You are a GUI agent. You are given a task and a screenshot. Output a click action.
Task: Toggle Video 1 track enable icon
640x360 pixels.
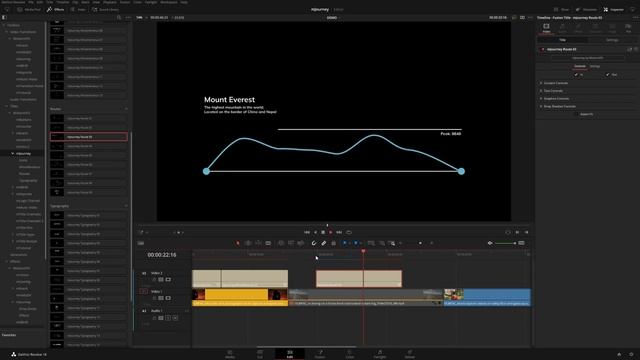point(168,298)
